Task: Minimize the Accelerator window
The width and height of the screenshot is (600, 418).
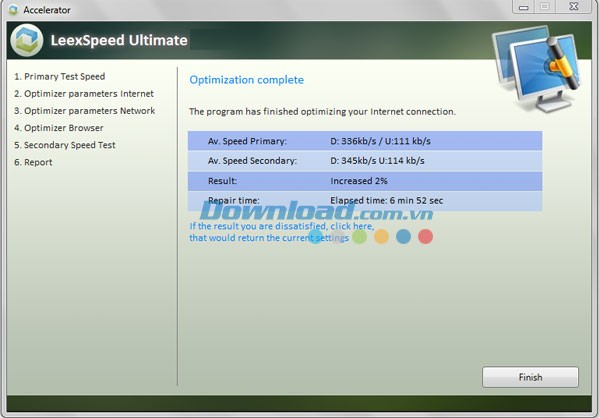Action: coord(521,7)
